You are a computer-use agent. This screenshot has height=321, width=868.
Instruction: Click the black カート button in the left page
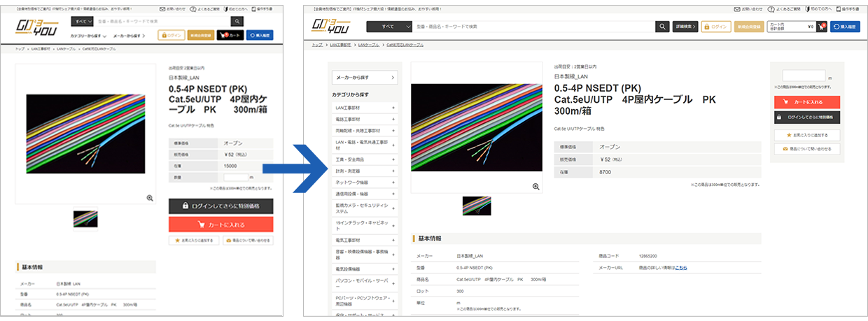tap(230, 35)
